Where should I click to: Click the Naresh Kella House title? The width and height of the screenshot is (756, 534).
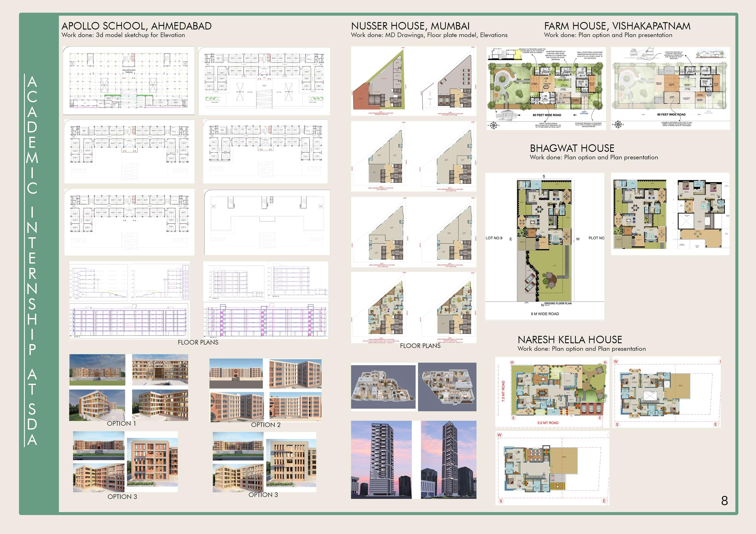click(x=570, y=340)
